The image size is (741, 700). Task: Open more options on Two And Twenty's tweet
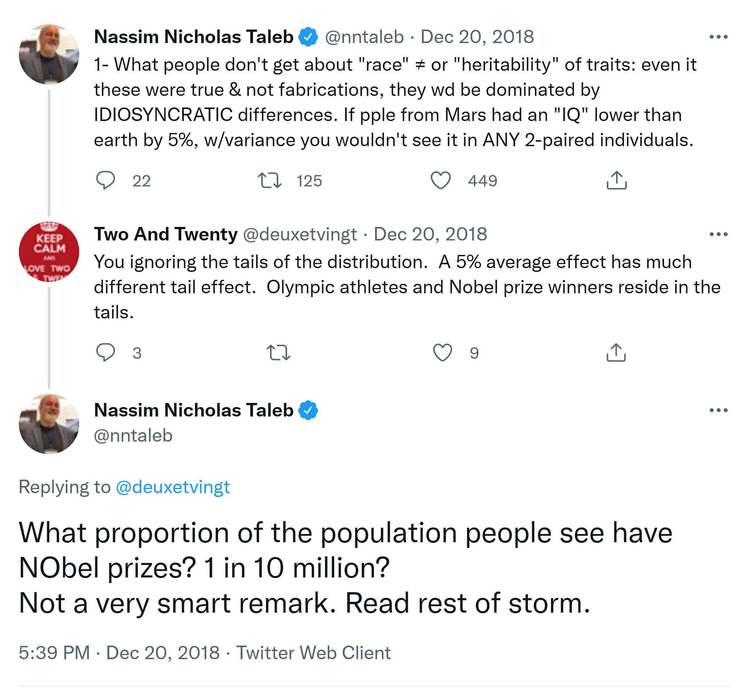click(718, 234)
